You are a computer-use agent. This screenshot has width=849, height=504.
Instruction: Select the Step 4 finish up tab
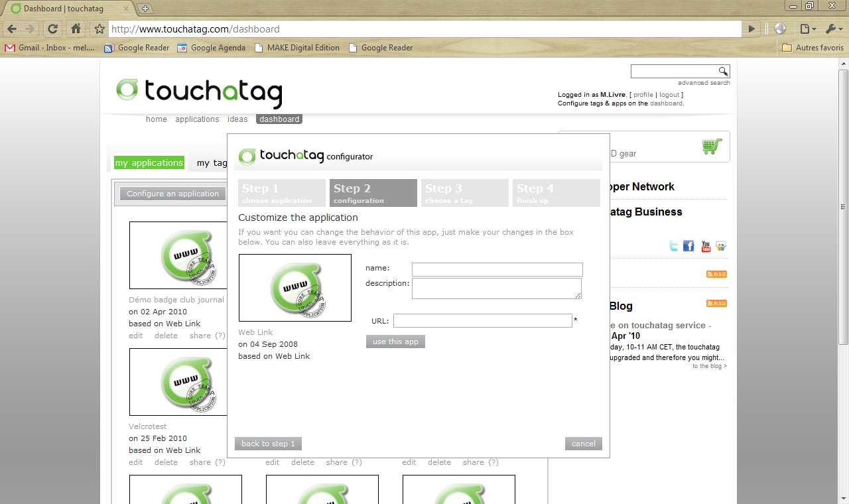coord(556,193)
